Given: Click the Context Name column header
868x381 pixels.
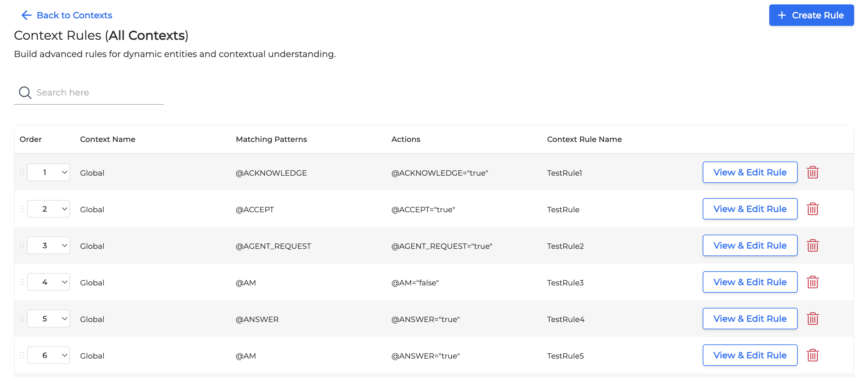Looking at the screenshot, I should [108, 139].
